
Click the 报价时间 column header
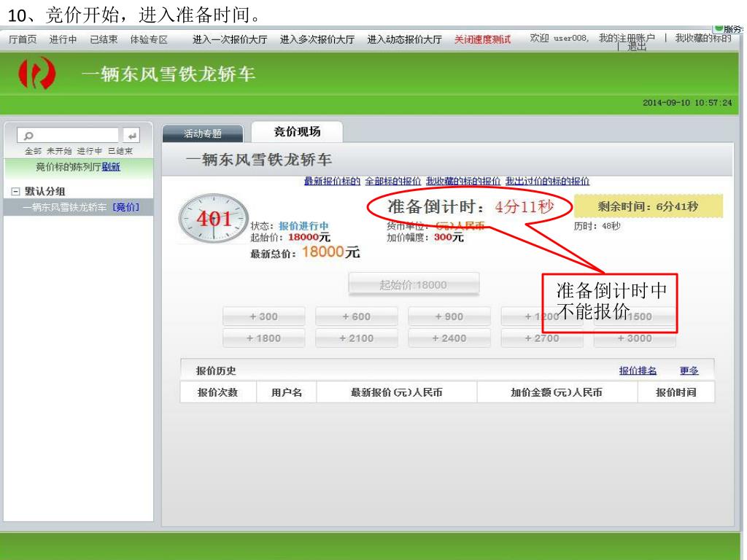coord(676,392)
